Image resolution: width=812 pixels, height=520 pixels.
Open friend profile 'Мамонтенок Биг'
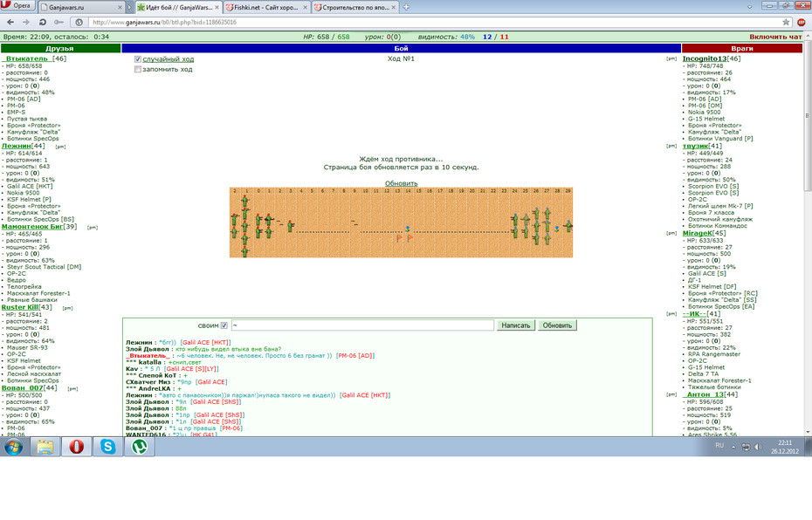[32, 226]
